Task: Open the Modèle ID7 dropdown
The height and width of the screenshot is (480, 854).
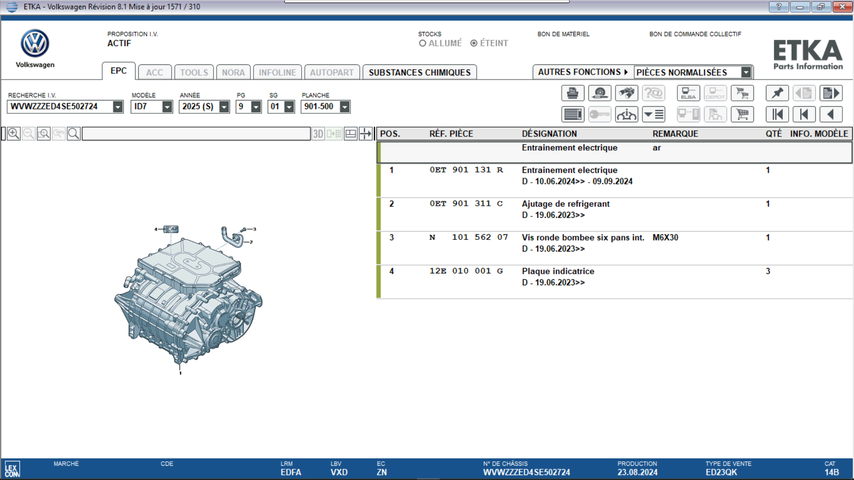Action: (x=167, y=107)
